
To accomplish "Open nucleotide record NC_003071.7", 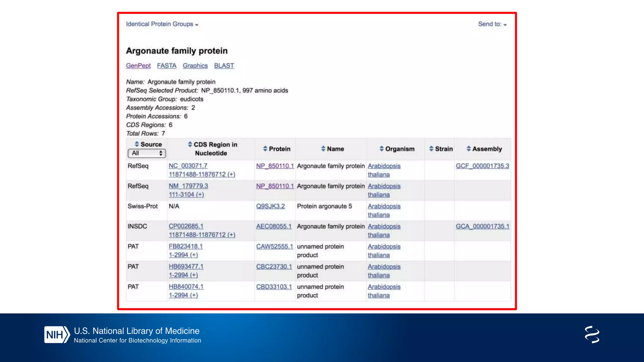I will [x=188, y=166].
